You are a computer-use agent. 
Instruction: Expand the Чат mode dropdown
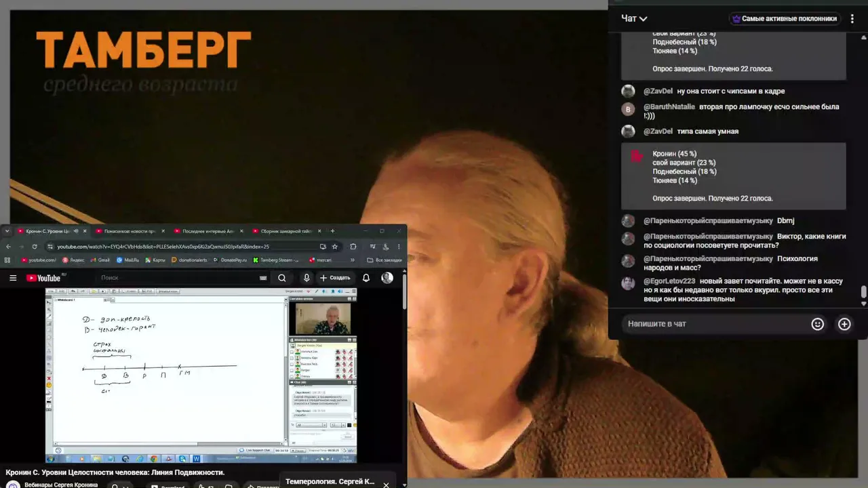tap(634, 19)
